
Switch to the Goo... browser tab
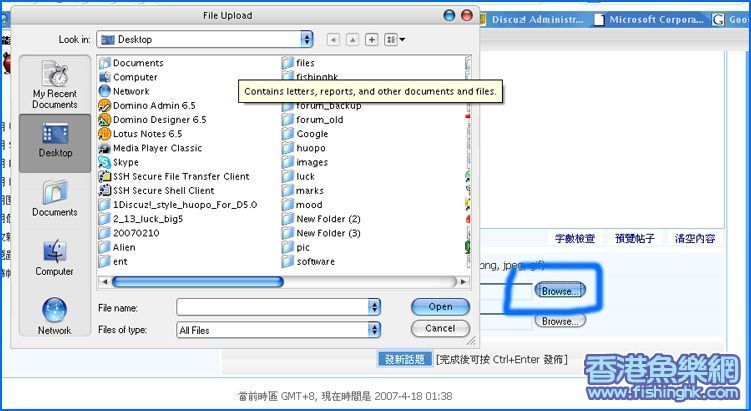(x=731, y=20)
